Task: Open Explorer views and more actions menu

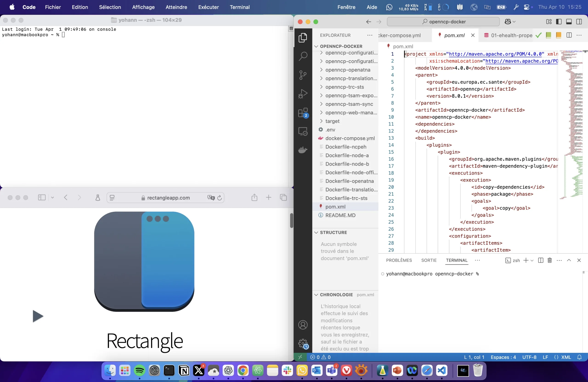Action: (370, 35)
